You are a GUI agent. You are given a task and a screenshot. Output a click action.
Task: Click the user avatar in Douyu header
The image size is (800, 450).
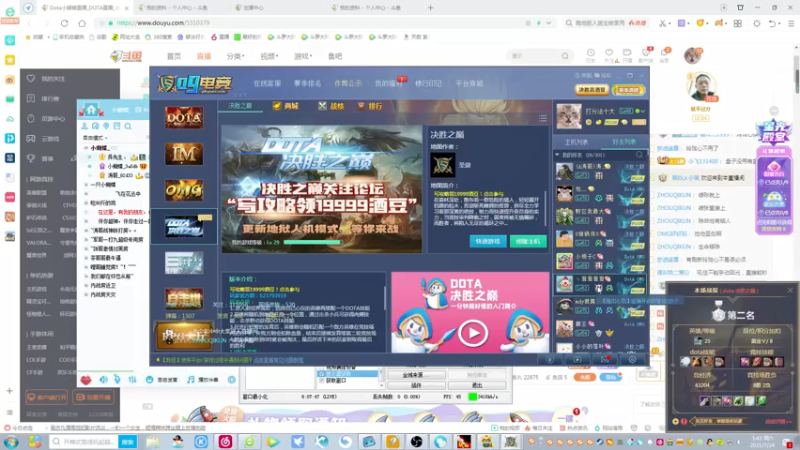pos(693,55)
